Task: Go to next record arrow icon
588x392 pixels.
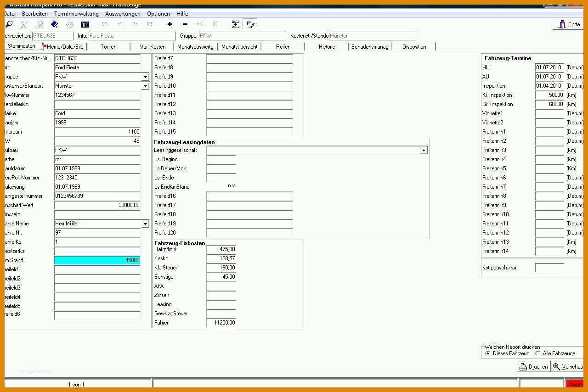Action: click(135, 24)
